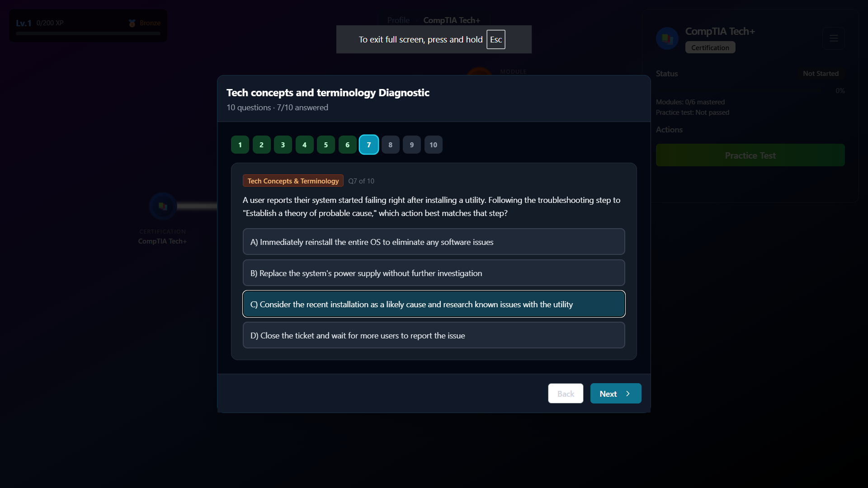Screen dimensions: 868x488
Task: Click the Tech Concepts & Terminology tag
Action: pyautogui.click(x=292, y=181)
